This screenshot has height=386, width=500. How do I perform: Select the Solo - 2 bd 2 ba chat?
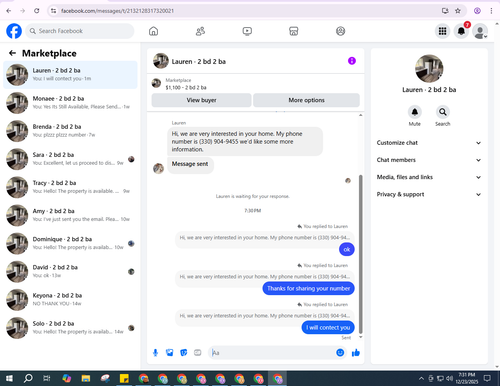(x=70, y=328)
